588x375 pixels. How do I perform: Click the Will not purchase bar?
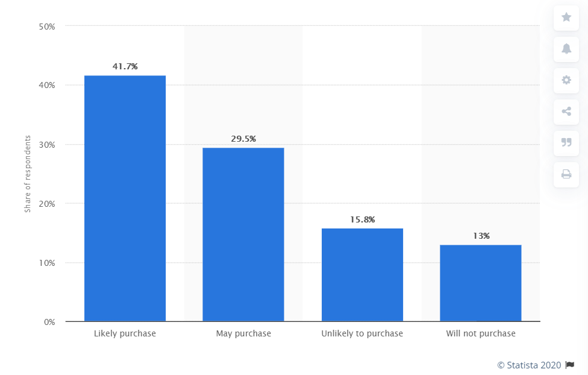click(x=481, y=283)
